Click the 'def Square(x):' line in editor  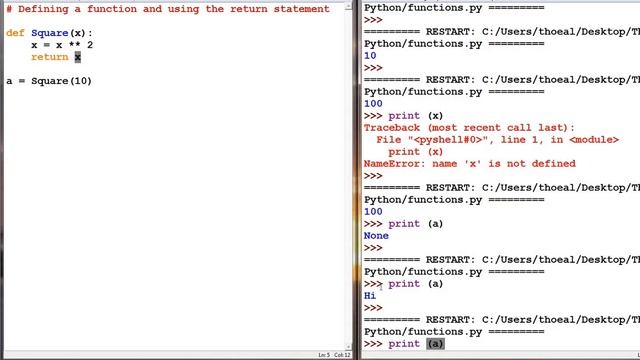point(49,33)
